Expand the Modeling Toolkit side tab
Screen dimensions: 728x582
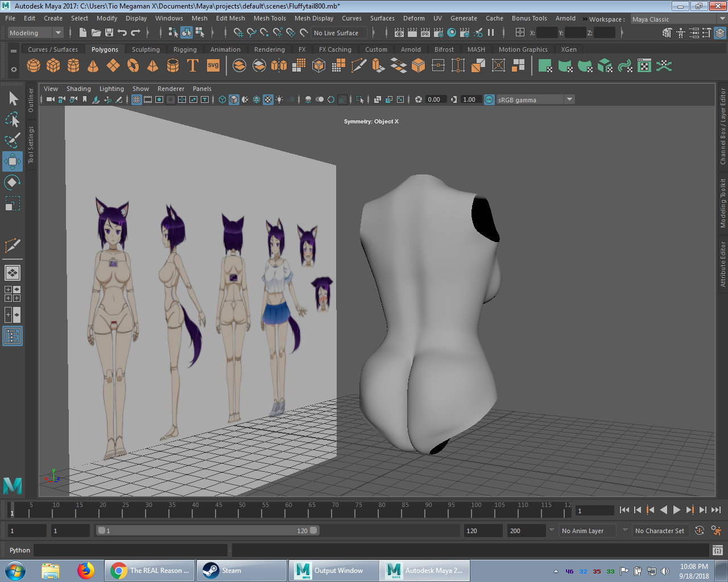pyautogui.click(x=723, y=203)
